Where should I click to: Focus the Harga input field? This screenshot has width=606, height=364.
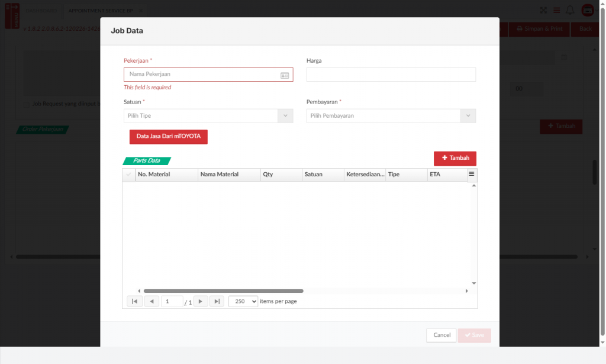391,75
